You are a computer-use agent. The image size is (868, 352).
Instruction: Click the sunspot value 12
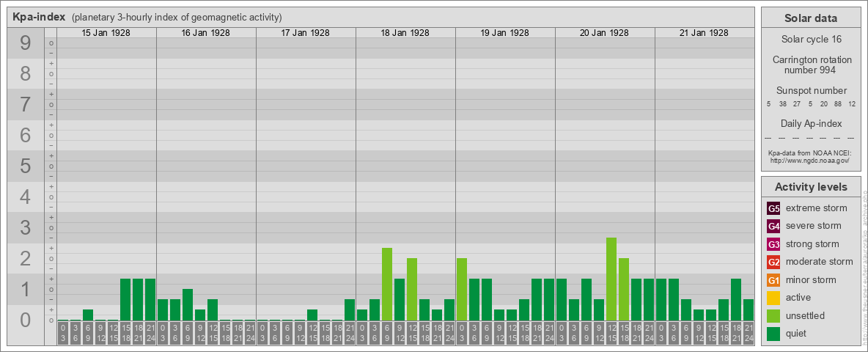pyautogui.click(x=851, y=104)
